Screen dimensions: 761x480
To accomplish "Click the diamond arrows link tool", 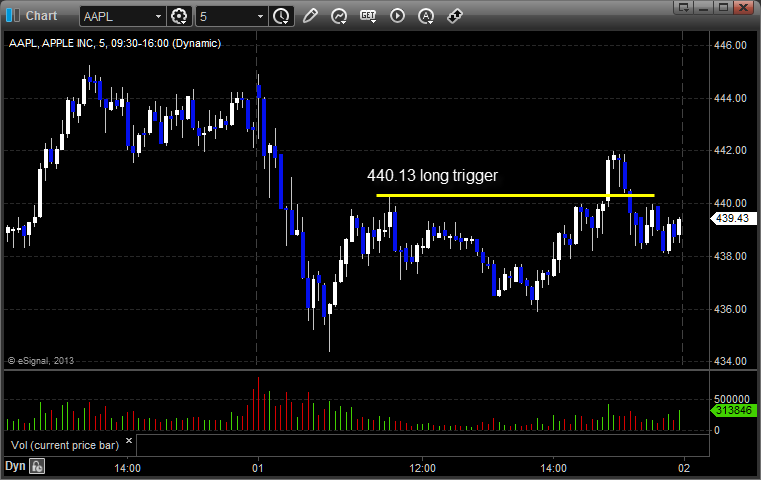I will pos(455,16).
